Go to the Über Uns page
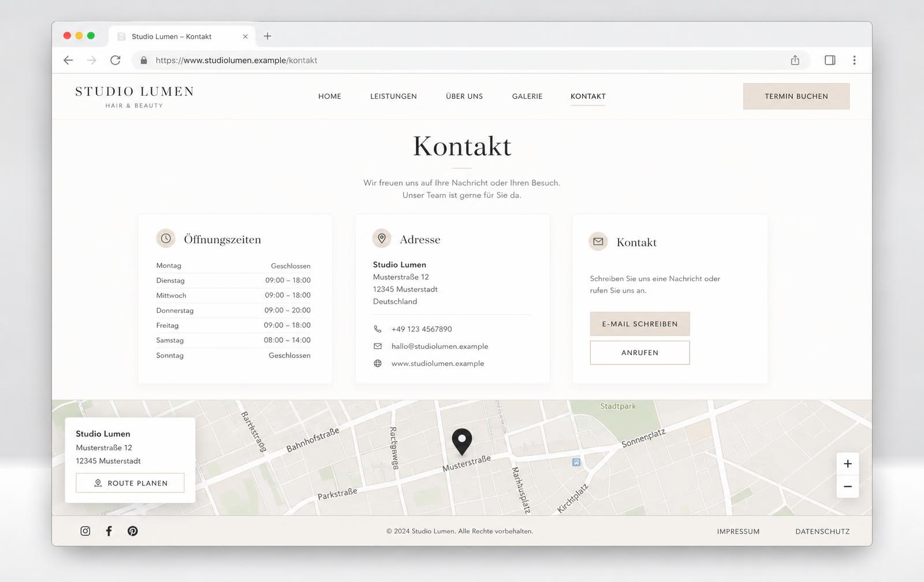Viewport: 924px width, 582px height. [464, 96]
